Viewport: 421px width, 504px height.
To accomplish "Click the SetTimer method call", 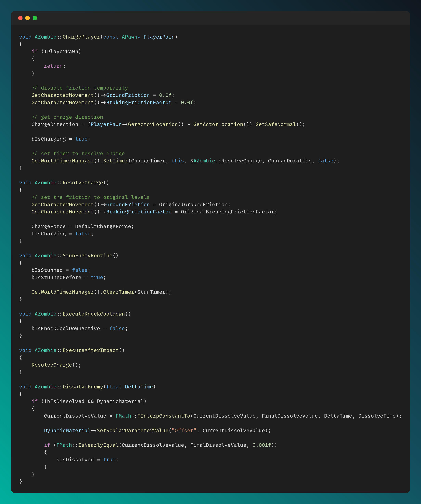I will pos(115,161).
